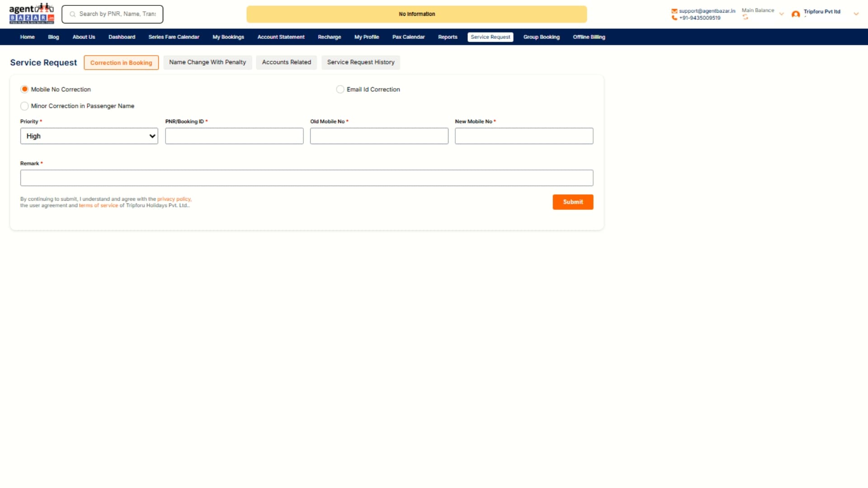
Task: Open the privacy policy link
Action: (174, 199)
